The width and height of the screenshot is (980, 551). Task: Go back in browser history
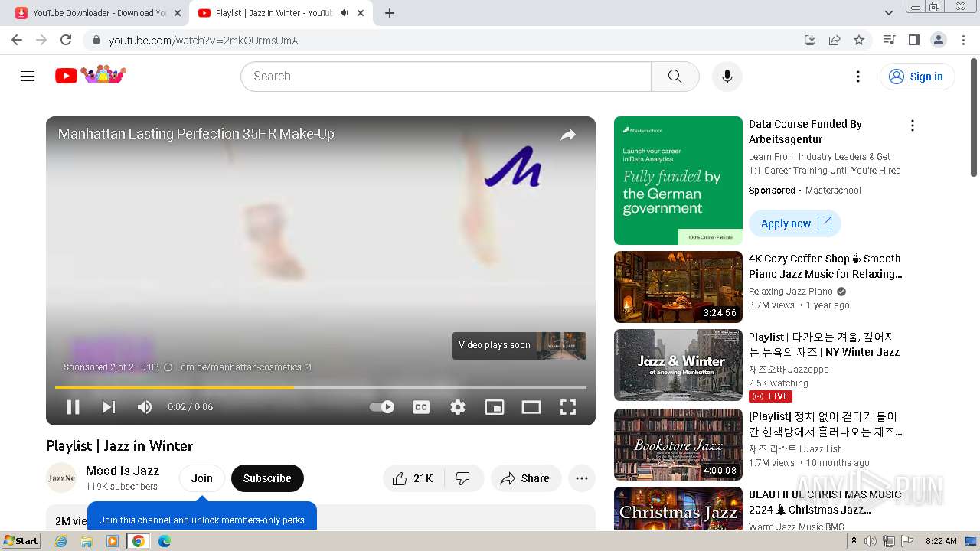(x=17, y=40)
